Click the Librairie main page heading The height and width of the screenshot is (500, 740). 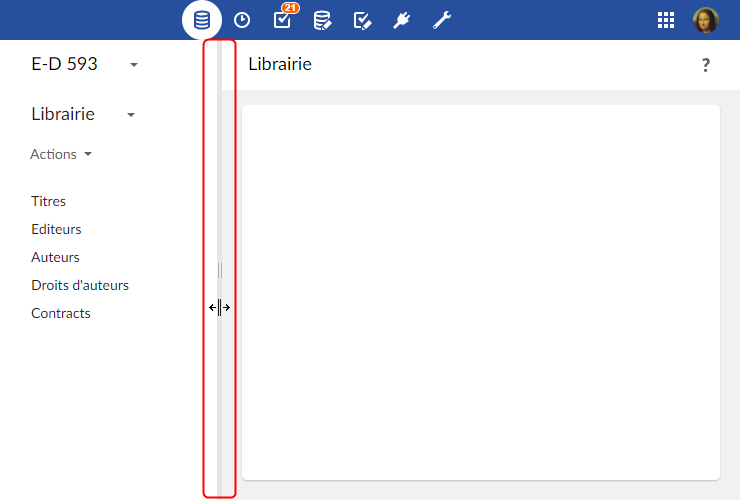pyautogui.click(x=280, y=64)
